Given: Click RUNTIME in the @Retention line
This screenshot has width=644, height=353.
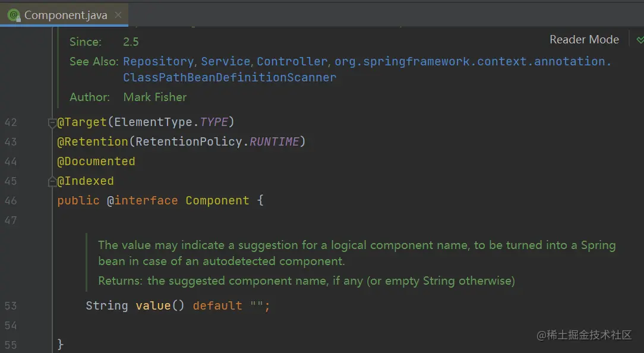Looking at the screenshot, I should (274, 142).
